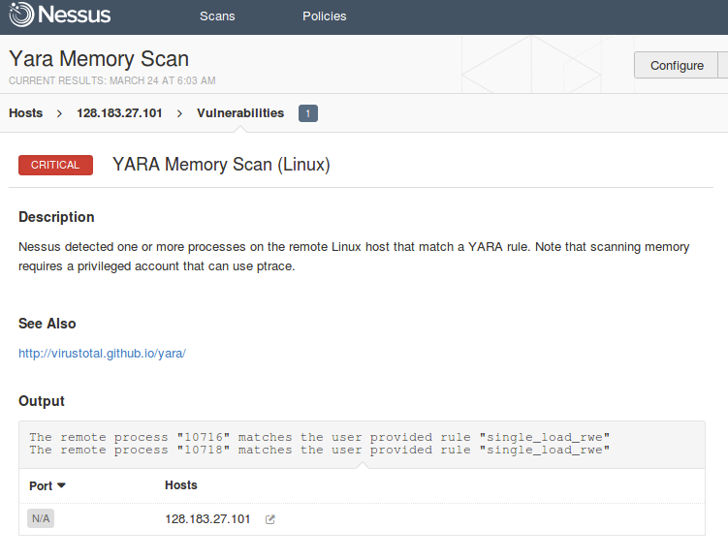The width and height of the screenshot is (728, 560).
Task: Click the Description heading
Action: tap(56, 217)
